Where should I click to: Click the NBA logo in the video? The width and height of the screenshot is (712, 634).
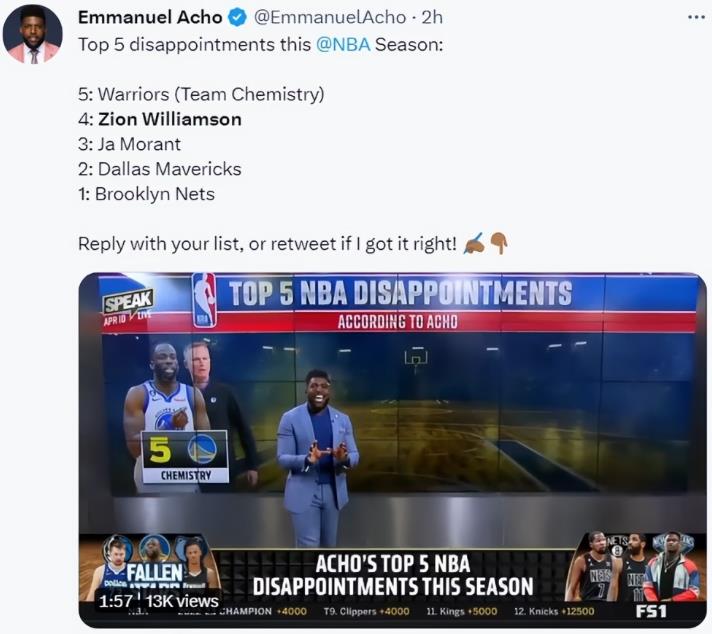coord(204,300)
